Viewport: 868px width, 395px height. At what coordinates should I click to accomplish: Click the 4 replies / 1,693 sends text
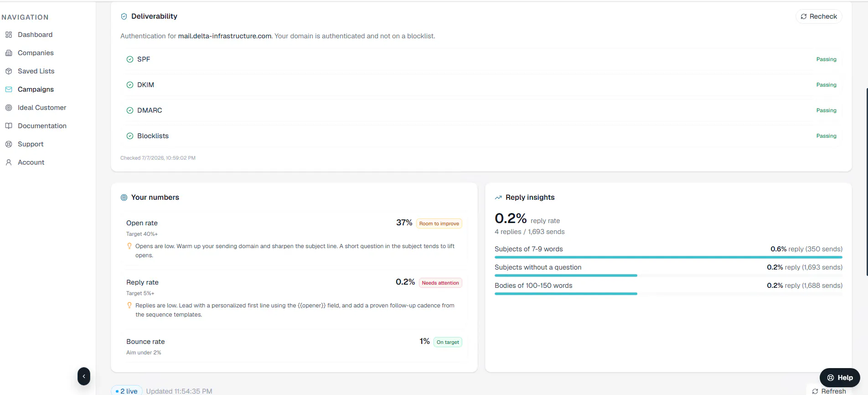click(x=529, y=232)
